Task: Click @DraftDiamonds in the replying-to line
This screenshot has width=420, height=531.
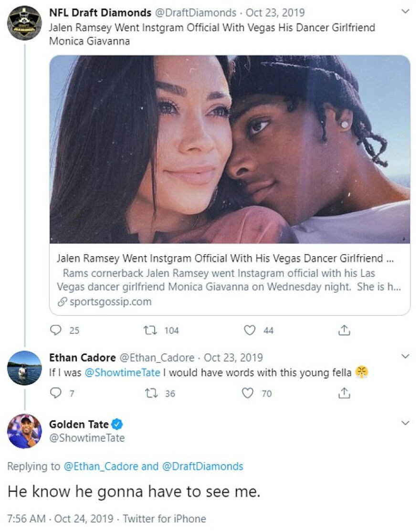Action: [x=203, y=466]
